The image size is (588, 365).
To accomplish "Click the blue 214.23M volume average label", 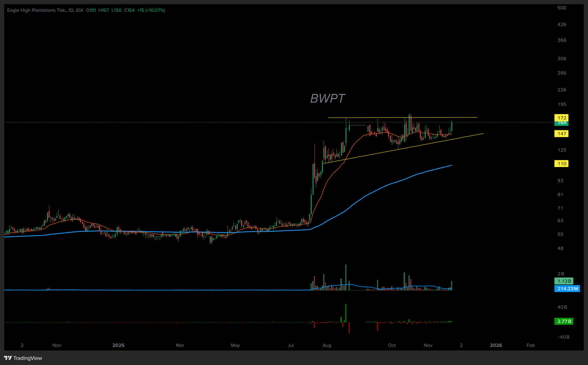I will pyautogui.click(x=567, y=289).
